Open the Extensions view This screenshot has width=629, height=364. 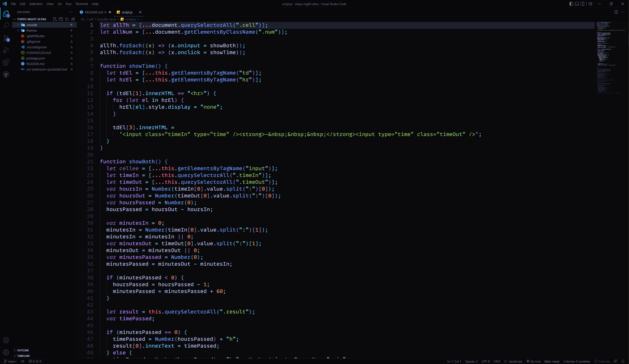tap(6, 62)
